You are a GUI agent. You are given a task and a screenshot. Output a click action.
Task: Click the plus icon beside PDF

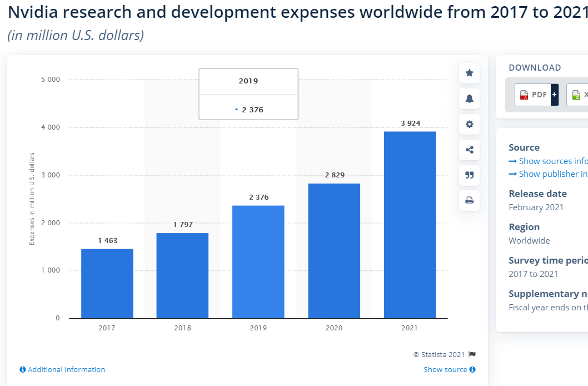554,95
